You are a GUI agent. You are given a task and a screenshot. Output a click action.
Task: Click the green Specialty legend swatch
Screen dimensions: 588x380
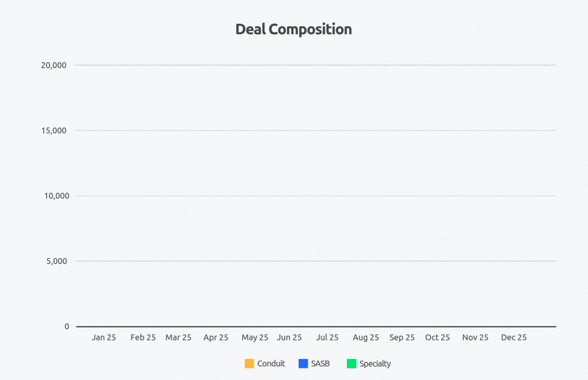pos(351,364)
